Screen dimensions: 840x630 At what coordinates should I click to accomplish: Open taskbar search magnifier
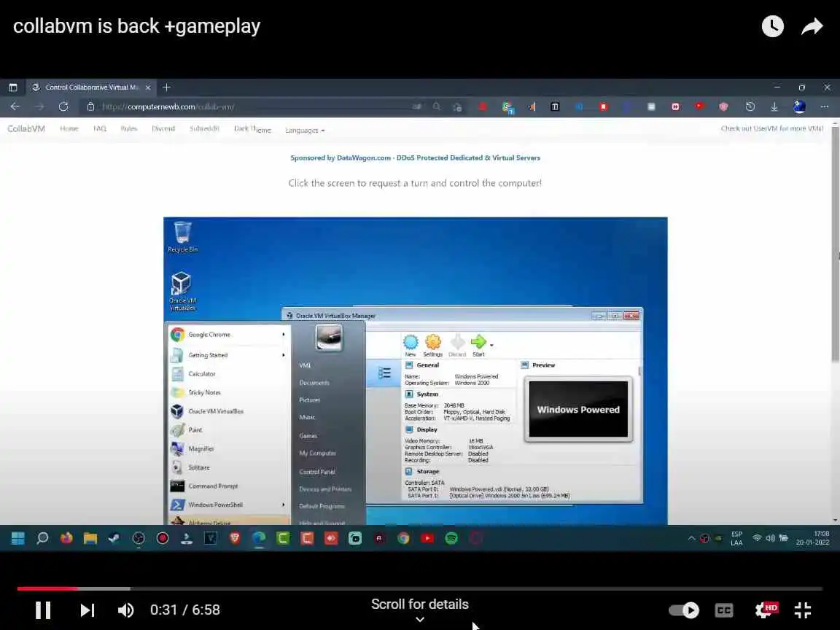tap(42, 538)
